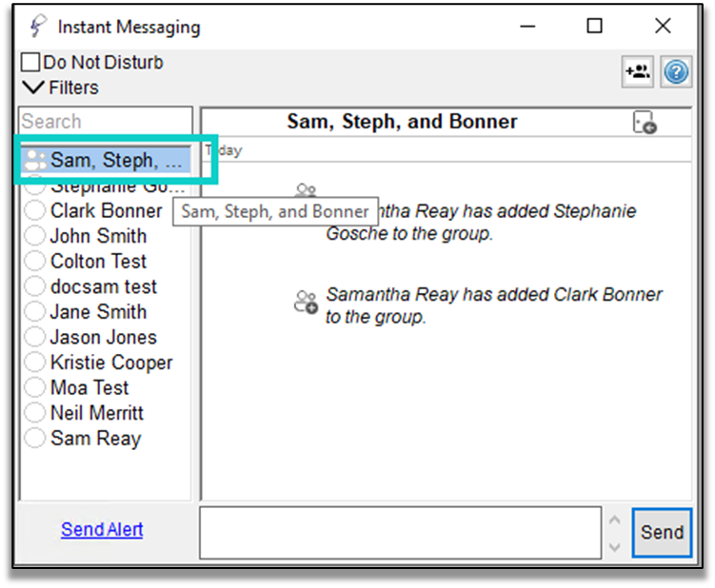Click status circle next to Neil Merritt
This screenshot has height=588, width=715.
coord(35,413)
